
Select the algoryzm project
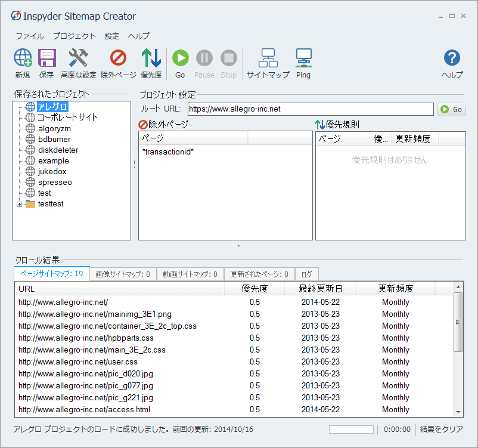[55, 128]
